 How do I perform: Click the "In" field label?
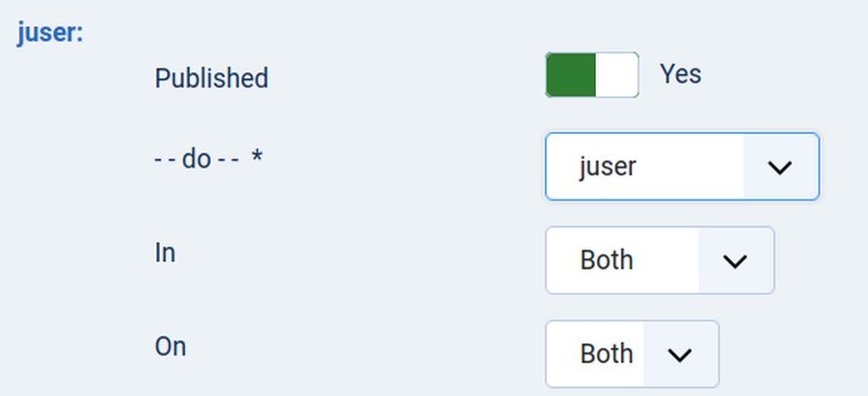(x=165, y=252)
